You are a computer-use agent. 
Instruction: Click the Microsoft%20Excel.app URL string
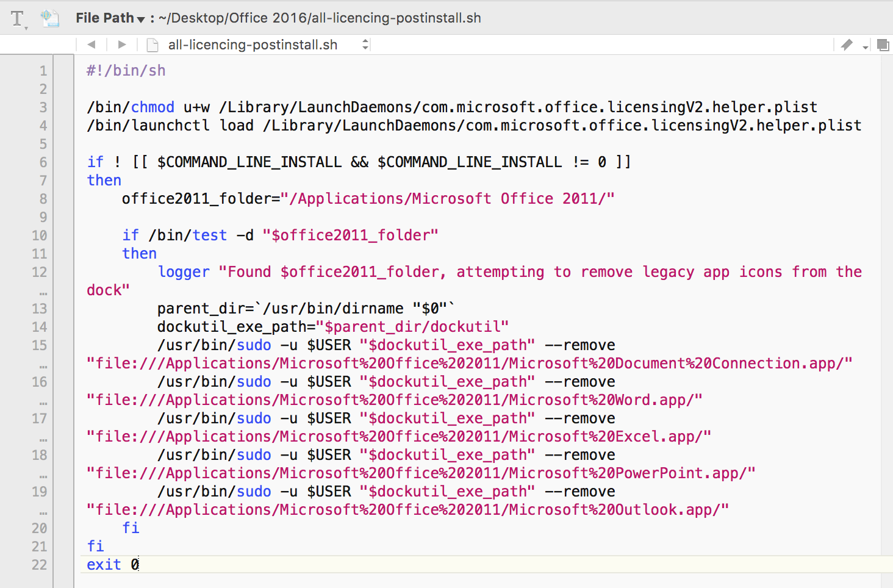[399, 437]
